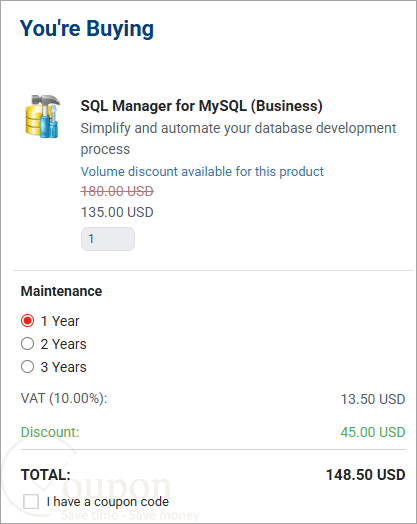The image size is (417, 524).
Task: Click the SQL Manager for MySQL (Business) title
Action: pos(201,106)
